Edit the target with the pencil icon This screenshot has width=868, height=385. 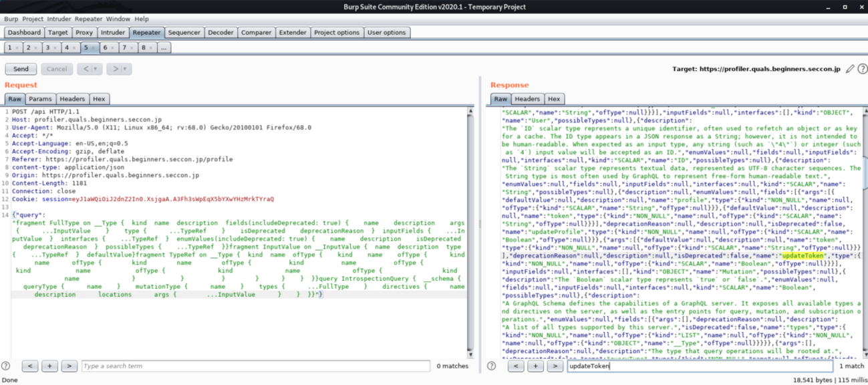[850, 69]
